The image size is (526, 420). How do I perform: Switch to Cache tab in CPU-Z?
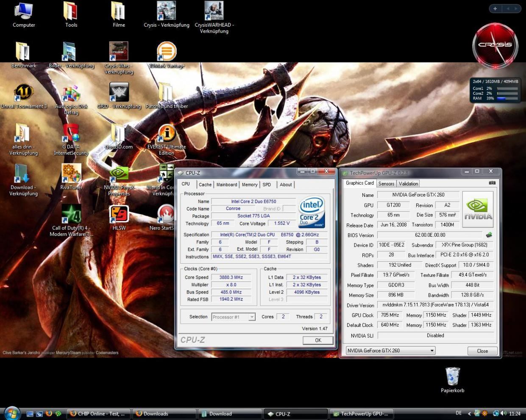(205, 185)
